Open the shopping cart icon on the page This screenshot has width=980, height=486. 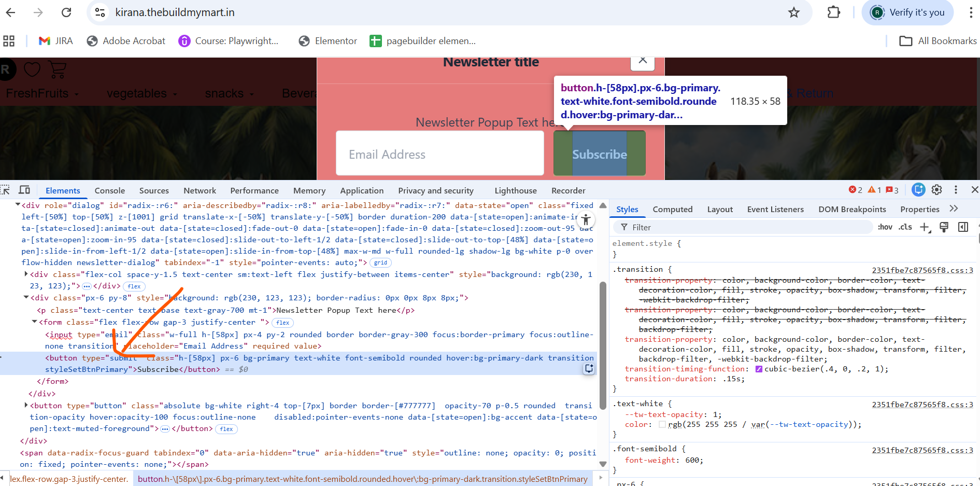(x=57, y=70)
